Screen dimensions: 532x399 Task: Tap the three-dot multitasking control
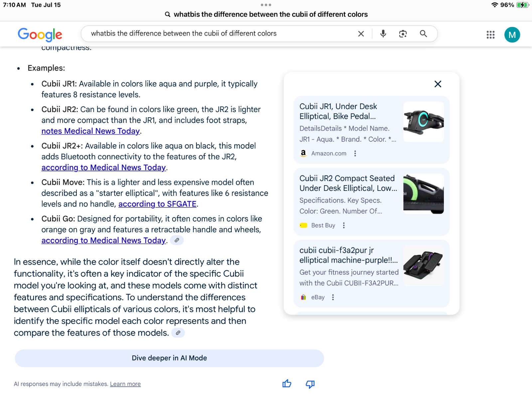click(x=266, y=5)
